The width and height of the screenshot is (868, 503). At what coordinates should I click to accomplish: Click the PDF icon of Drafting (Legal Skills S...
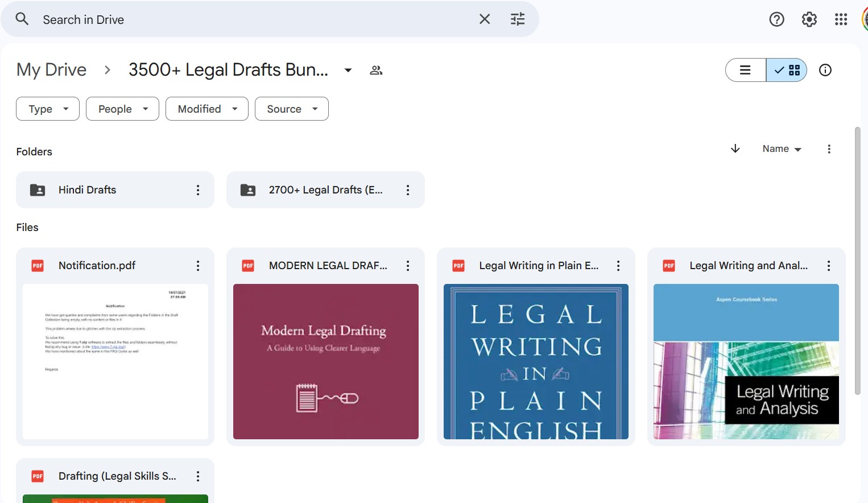click(38, 476)
